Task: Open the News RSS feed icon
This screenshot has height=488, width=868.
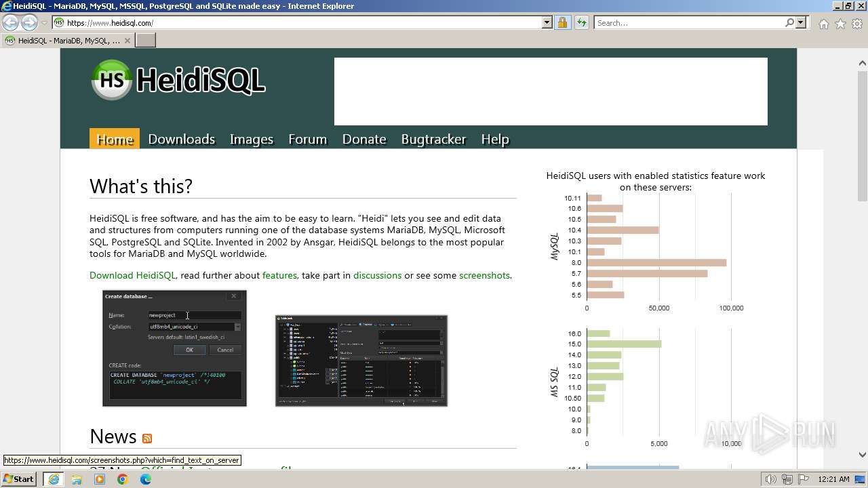Action: (x=147, y=439)
